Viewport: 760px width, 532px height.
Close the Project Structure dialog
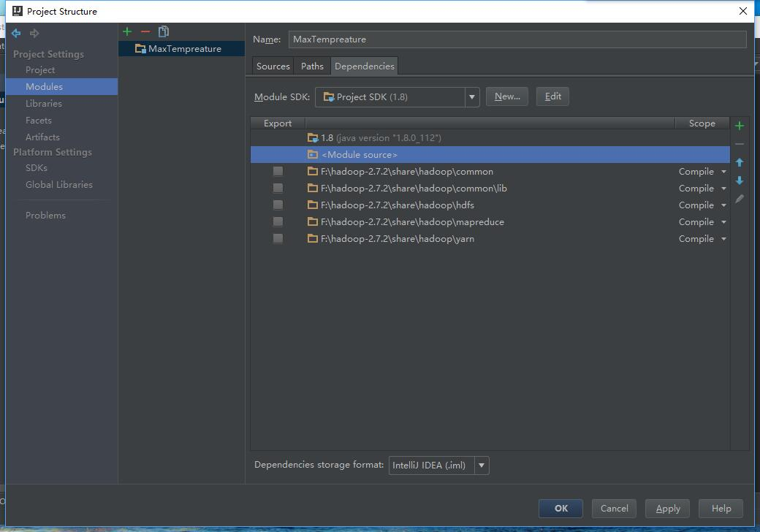[743, 11]
